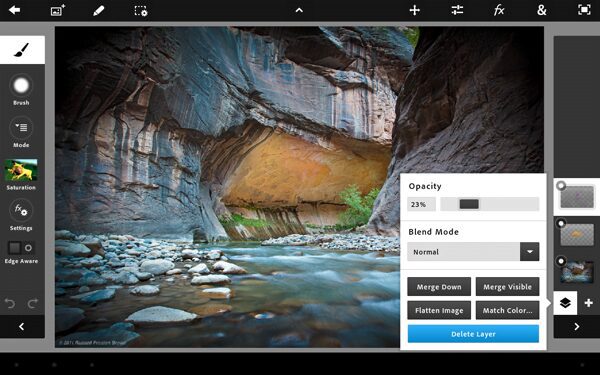Enter fullscreen view mode

coord(584,10)
